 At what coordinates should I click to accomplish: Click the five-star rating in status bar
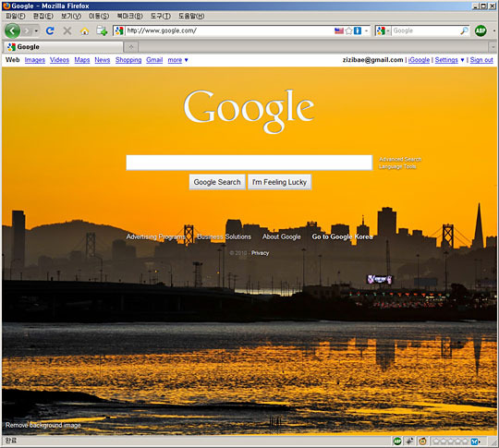click(450, 442)
